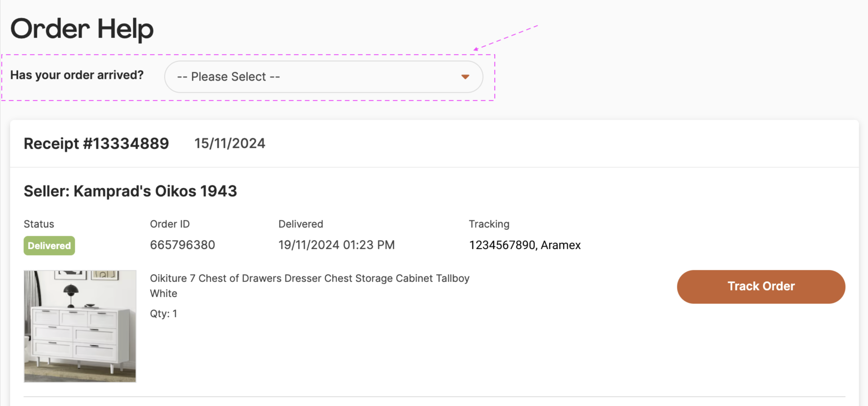
Task: Click the Track Order button
Action: (x=760, y=286)
